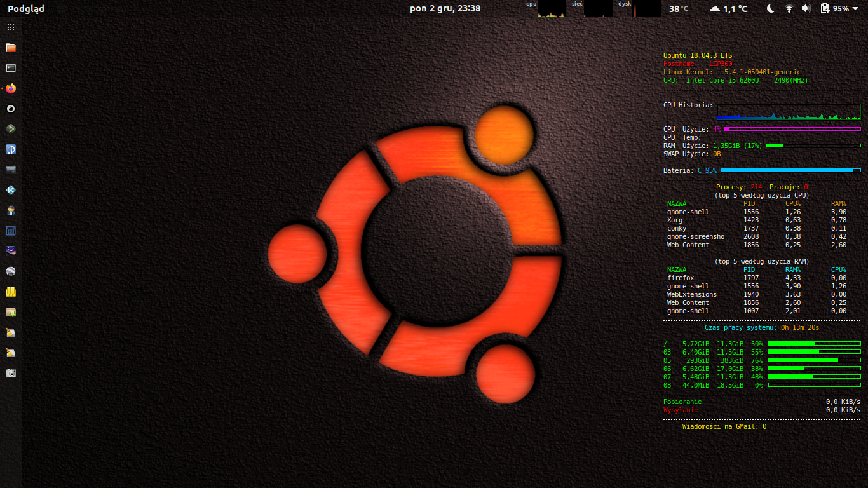Launch Kodi from the dock

10,190
